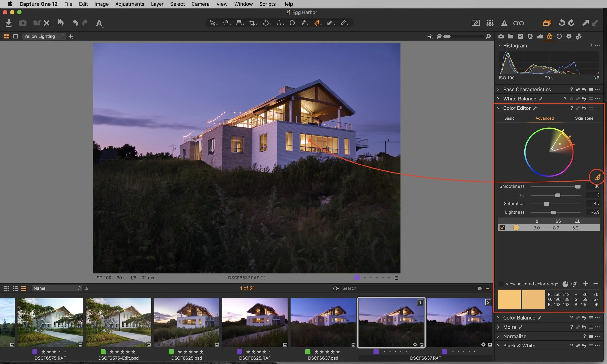Expand the Color Balance panel
The image size is (607, 364).
coord(498,318)
